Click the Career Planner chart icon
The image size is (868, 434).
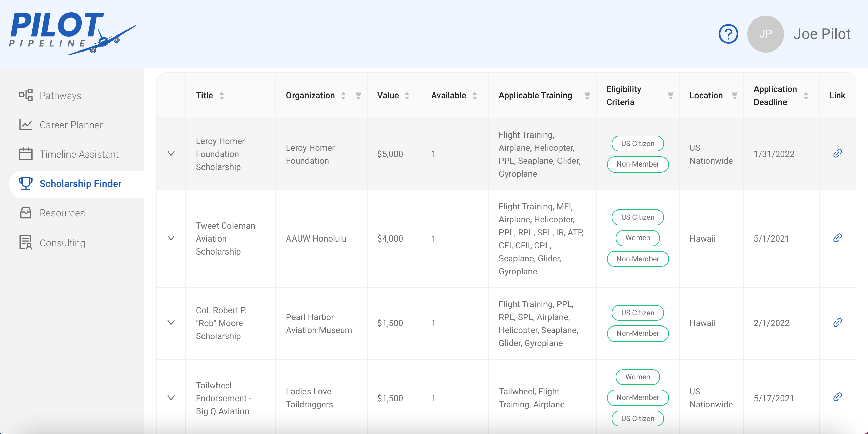point(26,125)
